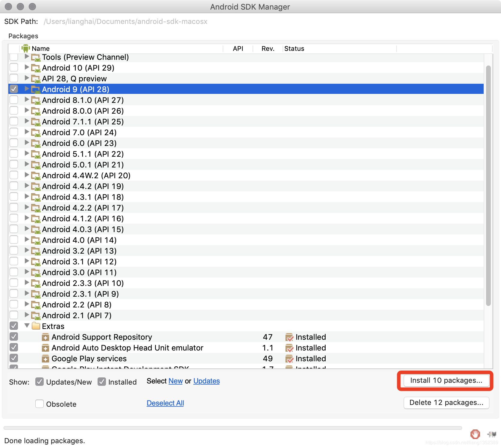
Task: Click the folder icon for Android 4.0 (API 14)
Action: pos(36,240)
